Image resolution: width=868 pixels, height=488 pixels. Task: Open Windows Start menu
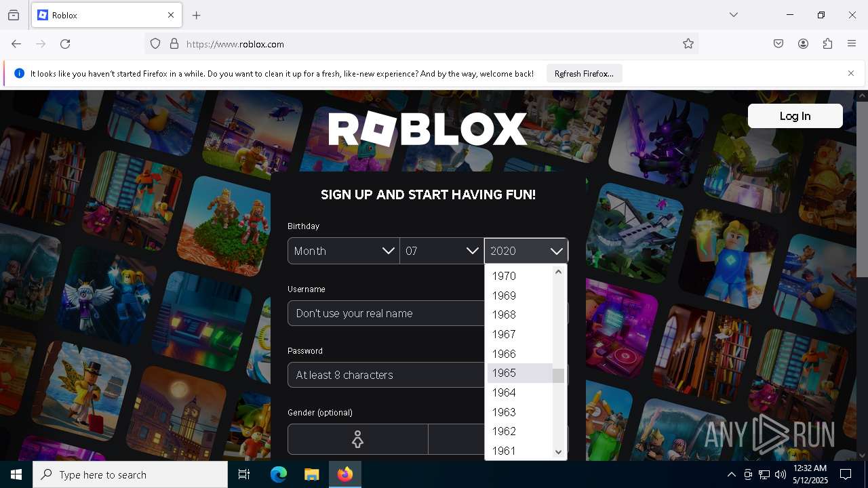(16, 474)
